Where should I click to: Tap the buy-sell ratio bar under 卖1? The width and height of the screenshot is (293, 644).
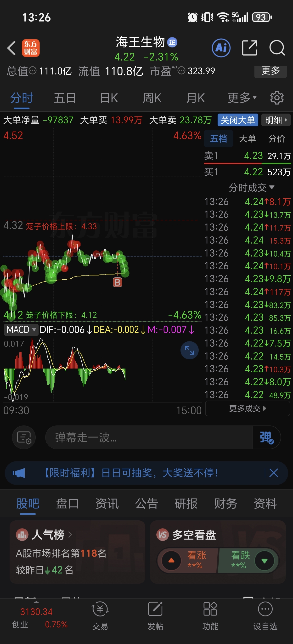pyautogui.click(x=247, y=163)
